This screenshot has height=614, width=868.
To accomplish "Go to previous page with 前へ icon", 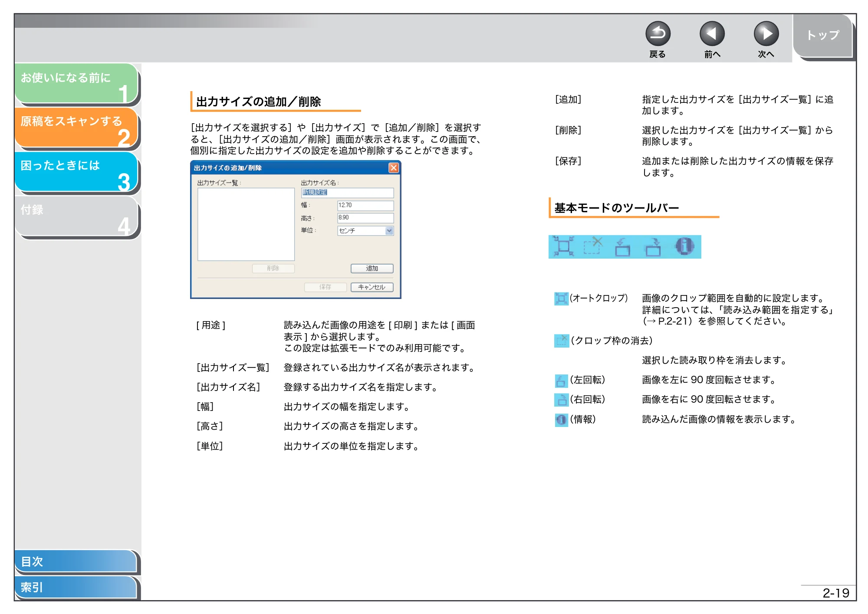I will click(712, 33).
